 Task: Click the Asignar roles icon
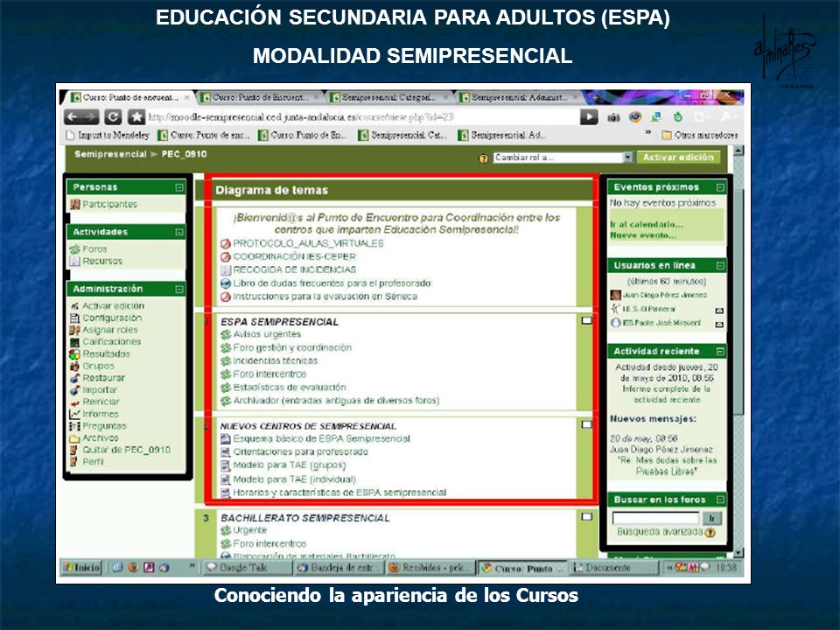coord(74,330)
